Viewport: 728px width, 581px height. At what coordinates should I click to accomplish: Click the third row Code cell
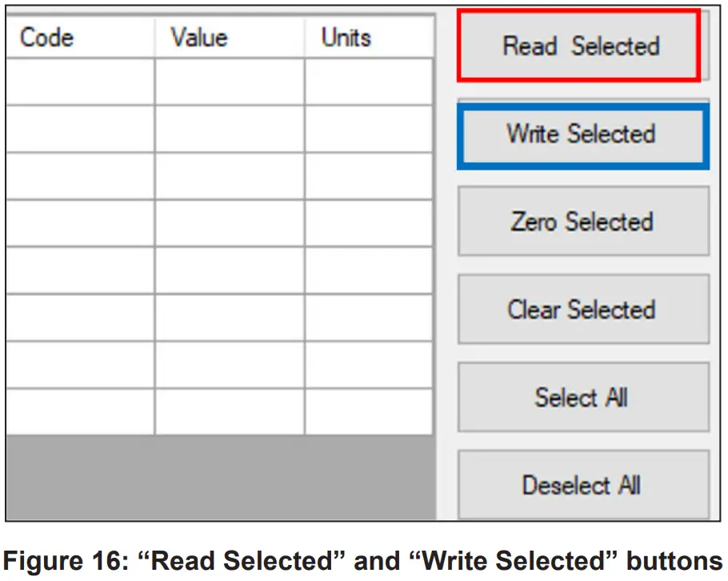80,176
